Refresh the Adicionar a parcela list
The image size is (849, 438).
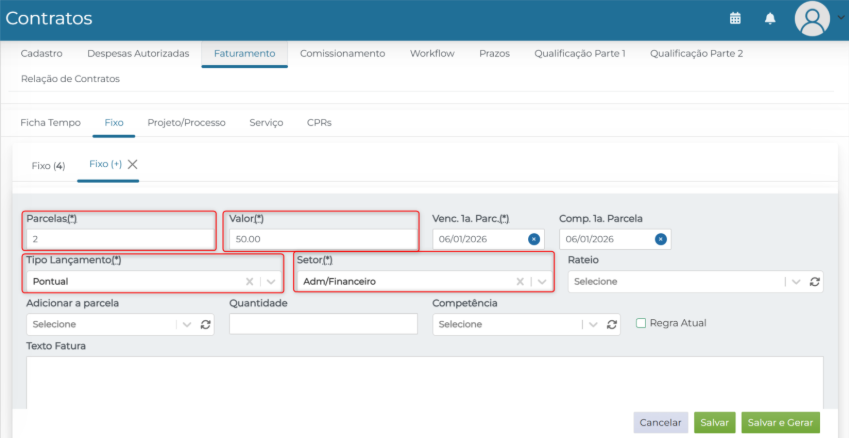[x=205, y=324]
